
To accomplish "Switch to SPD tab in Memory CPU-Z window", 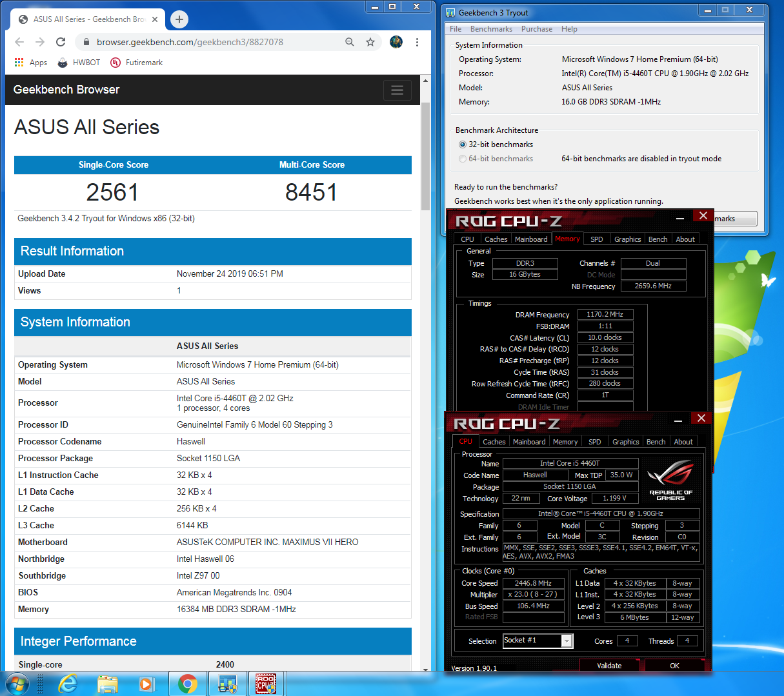I will [597, 239].
